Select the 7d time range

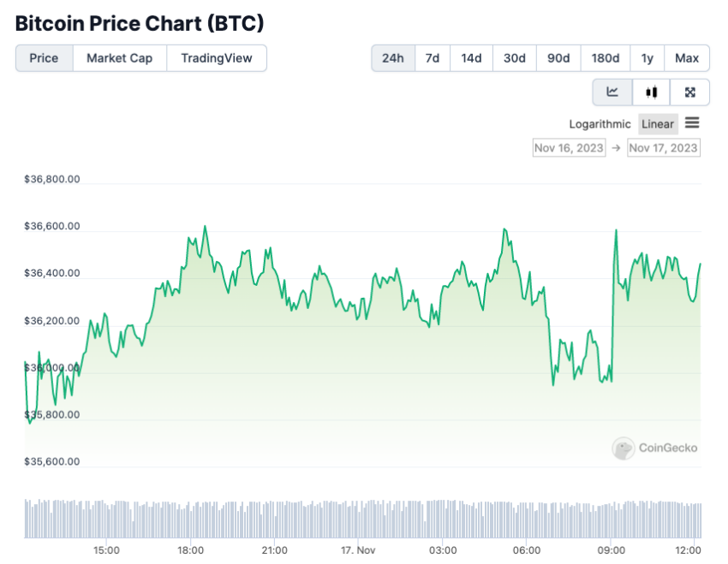coord(433,58)
